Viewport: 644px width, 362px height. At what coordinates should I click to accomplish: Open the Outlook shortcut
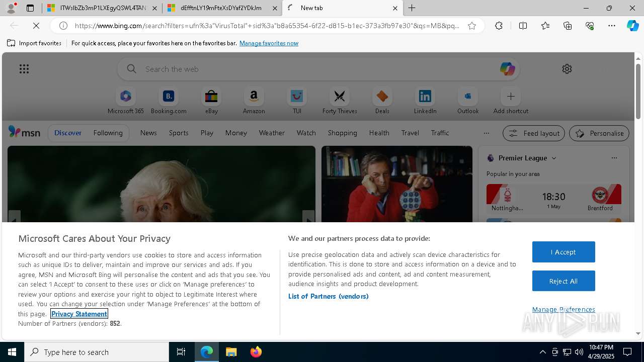click(x=468, y=101)
